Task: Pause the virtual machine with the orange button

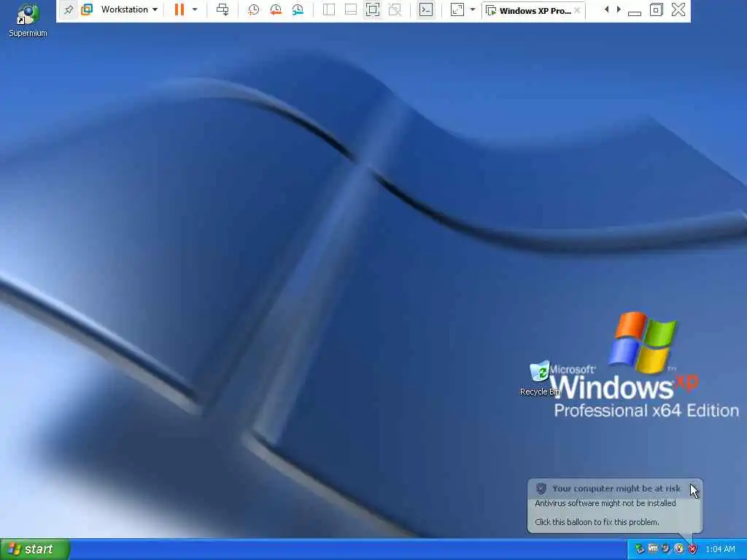Action: tap(179, 9)
